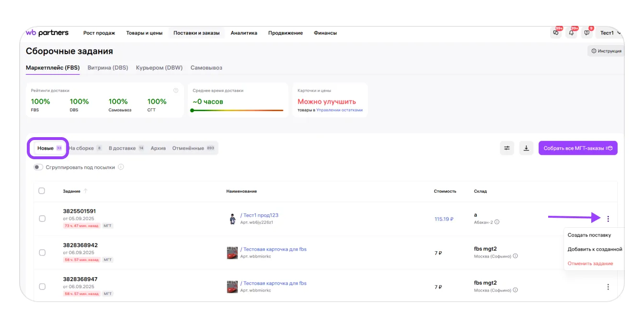Open the table filter settings icon

coord(507,148)
